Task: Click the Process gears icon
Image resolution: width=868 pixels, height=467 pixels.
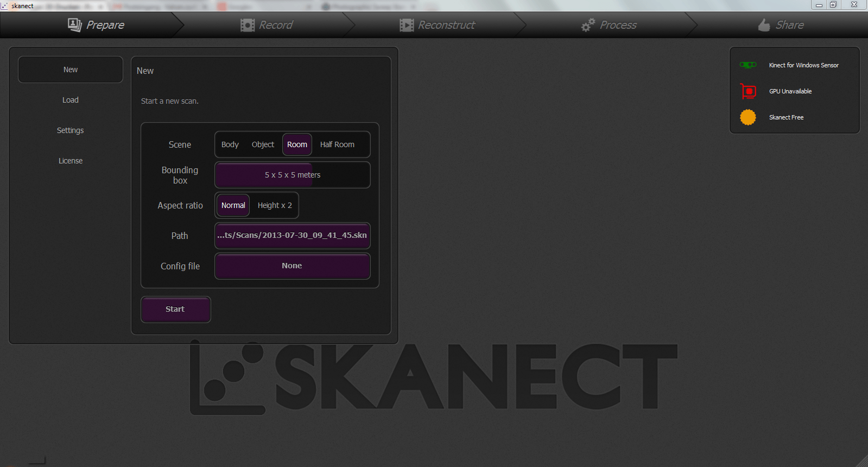Action: point(588,25)
